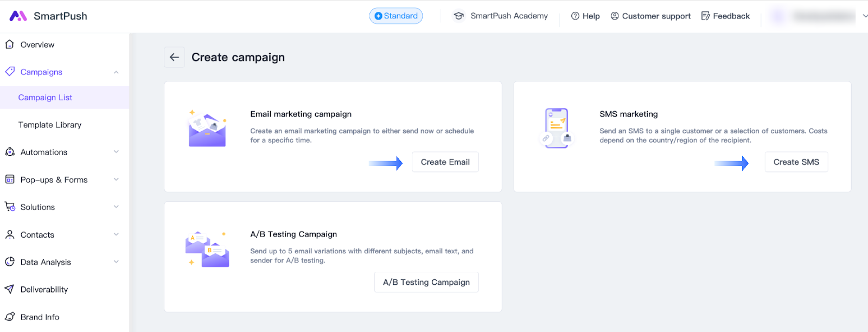Expand the Pop-ups & Forms submenu
This screenshot has height=332, width=868.
click(116, 180)
